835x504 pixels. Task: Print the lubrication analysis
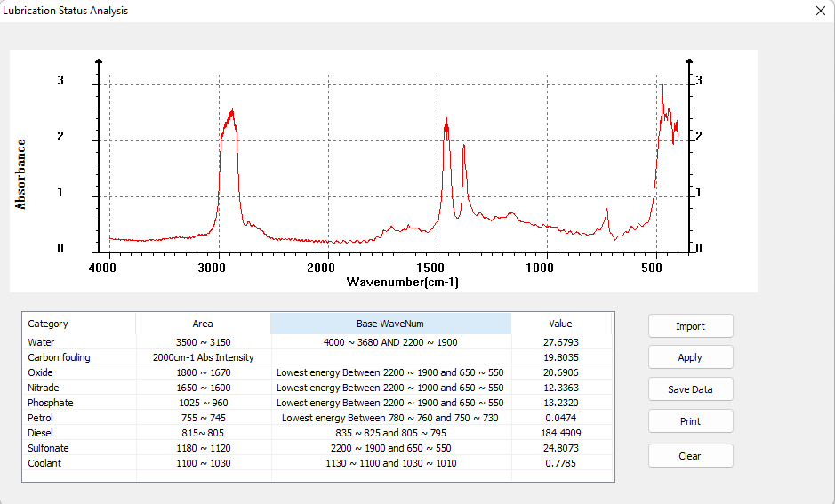click(690, 421)
